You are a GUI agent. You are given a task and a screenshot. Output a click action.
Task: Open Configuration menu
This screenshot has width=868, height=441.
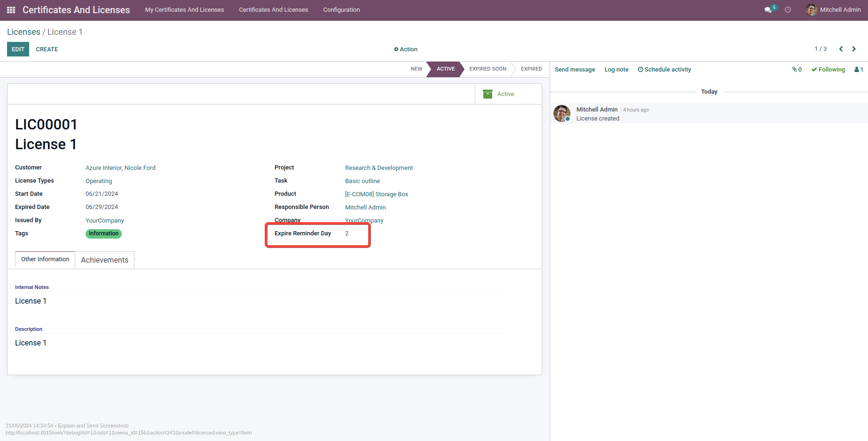click(x=341, y=10)
